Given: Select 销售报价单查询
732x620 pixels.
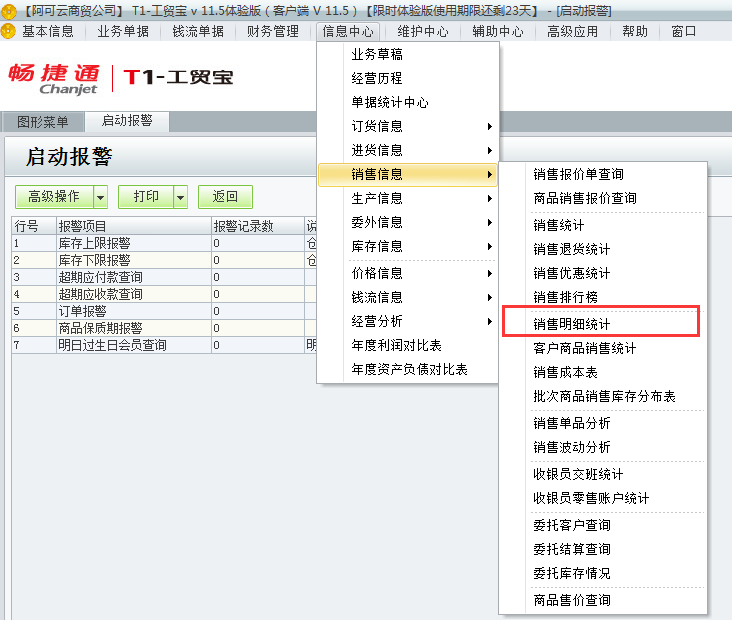Looking at the screenshot, I should click(x=603, y=174).
